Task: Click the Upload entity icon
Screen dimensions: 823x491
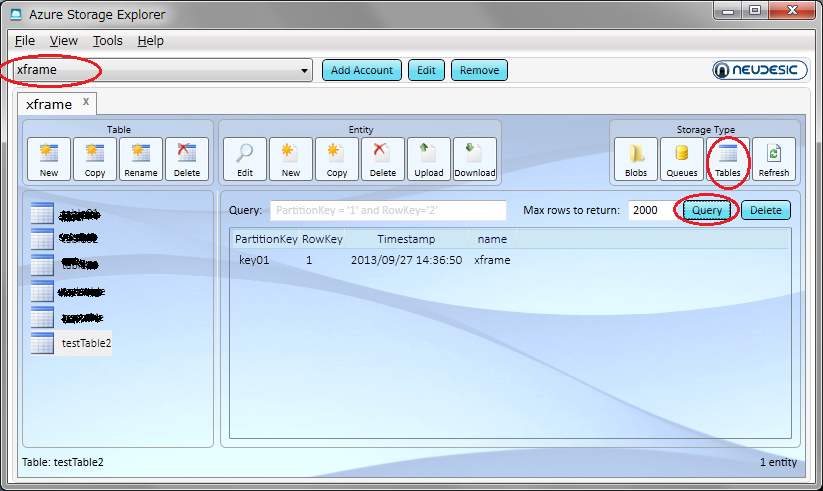Action: pos(429,159)
